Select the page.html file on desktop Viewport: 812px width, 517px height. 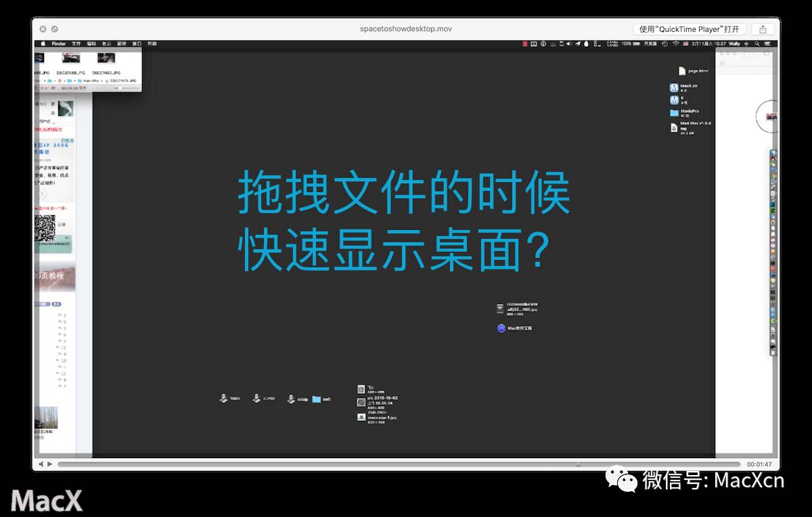coord(683,70)
